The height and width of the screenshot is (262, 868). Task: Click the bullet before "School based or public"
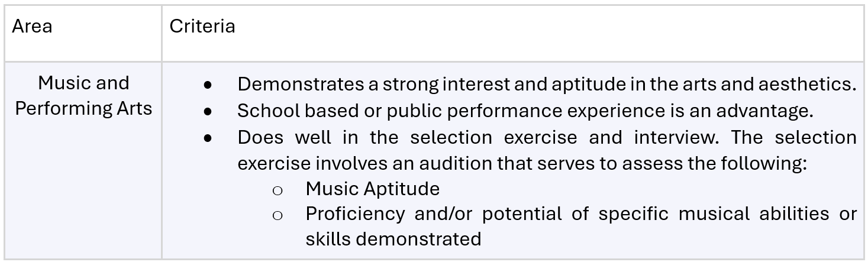point(208,111)
